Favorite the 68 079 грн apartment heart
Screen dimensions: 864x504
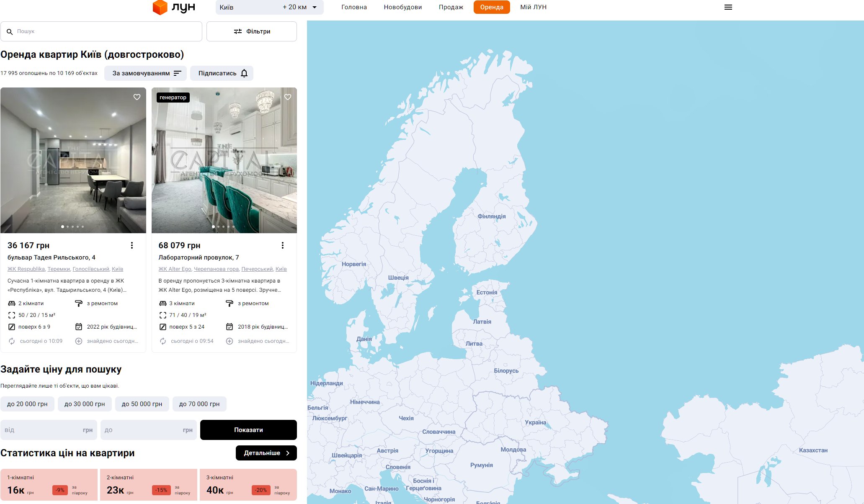[288, 97]
